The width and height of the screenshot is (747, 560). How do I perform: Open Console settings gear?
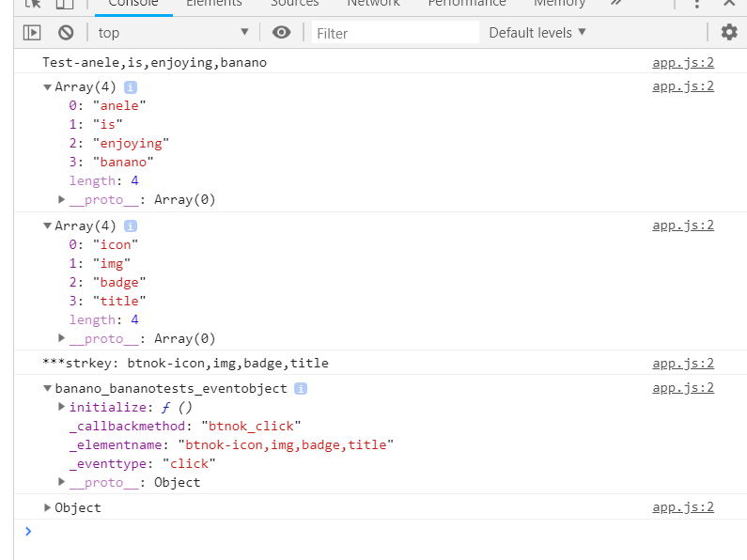729,33
